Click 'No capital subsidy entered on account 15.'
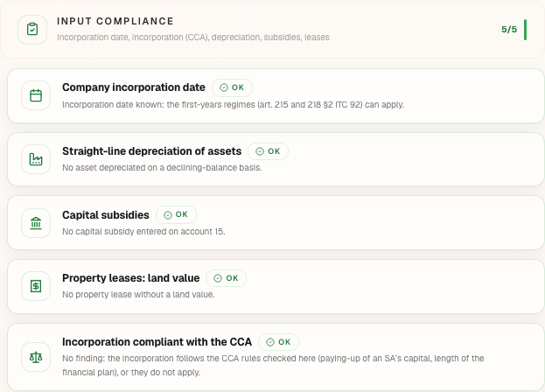 (143, 232)
